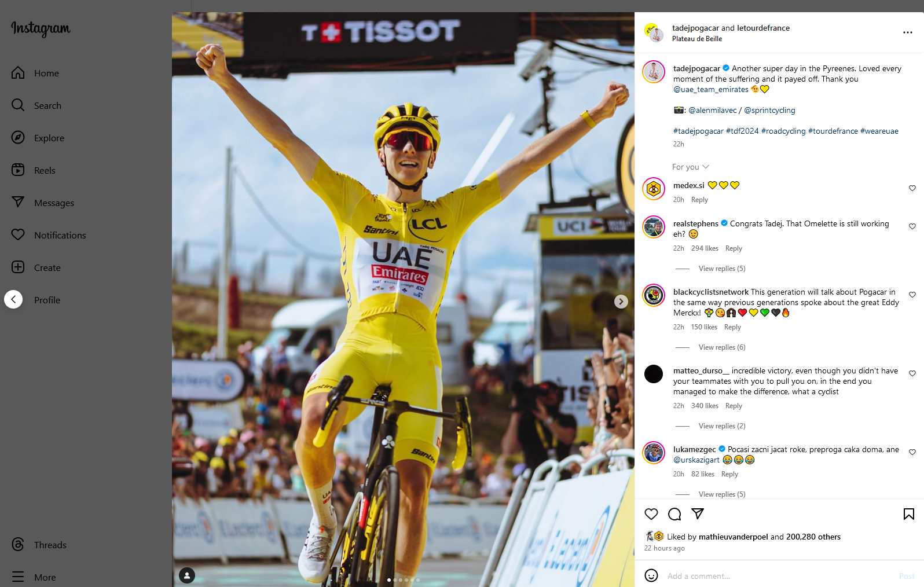This screenshot has width=924, height=587.
Task: Go back to previous post arrow
Action: coord(13,299)
